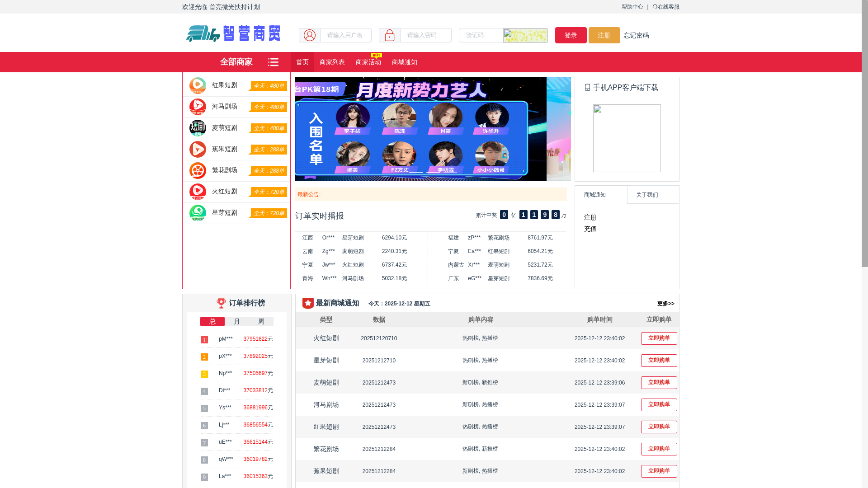Click the 红果短剧 merchant icon

click(x=198, y=85)
